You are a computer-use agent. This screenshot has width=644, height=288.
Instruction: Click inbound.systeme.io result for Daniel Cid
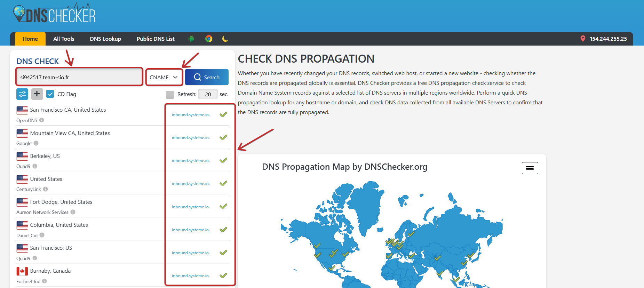pos(191,230)
